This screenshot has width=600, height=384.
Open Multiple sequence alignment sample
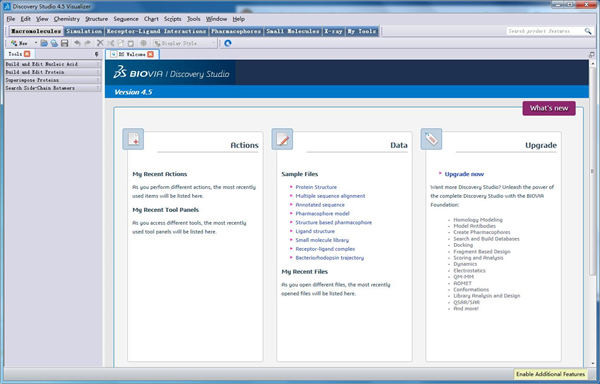pos(330,196)
